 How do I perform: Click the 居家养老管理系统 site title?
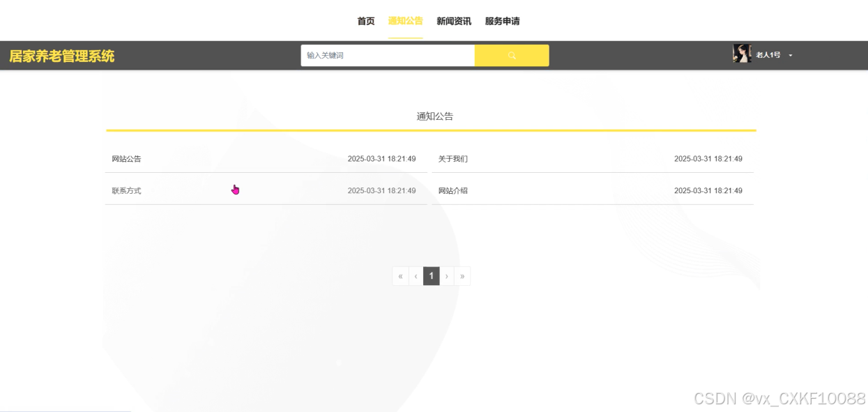pos(62,56)
